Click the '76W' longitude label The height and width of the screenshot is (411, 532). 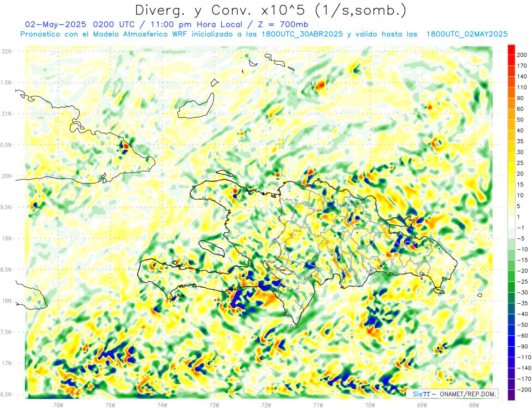click(58, 405)
